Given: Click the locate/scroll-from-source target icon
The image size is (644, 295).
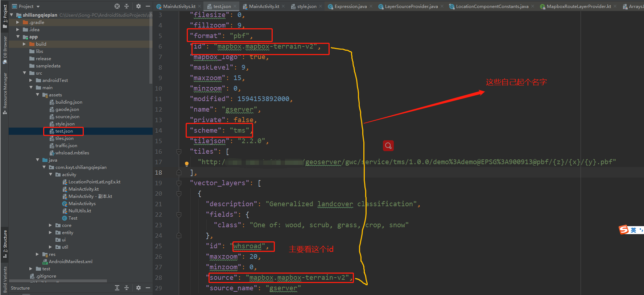Looking at the screenshot, I should click(117, 6).
